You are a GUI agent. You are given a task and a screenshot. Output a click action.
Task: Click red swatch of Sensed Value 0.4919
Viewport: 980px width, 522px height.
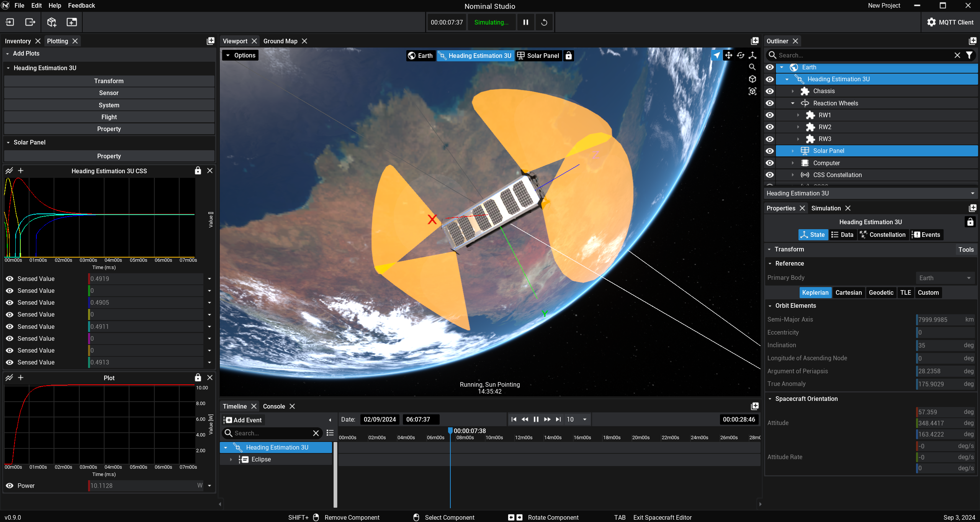click(x=89, y=279)
